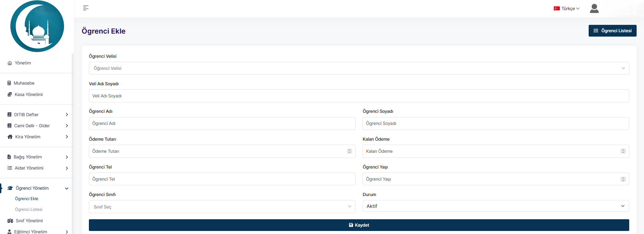Click the mosque logo image
Screen dimensions: 644x234
tap(37, 26)
